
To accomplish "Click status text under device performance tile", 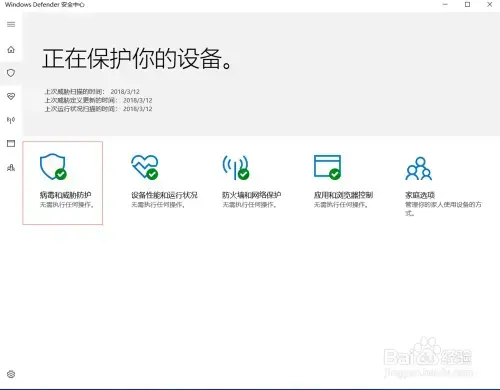I will click(158, 205).
